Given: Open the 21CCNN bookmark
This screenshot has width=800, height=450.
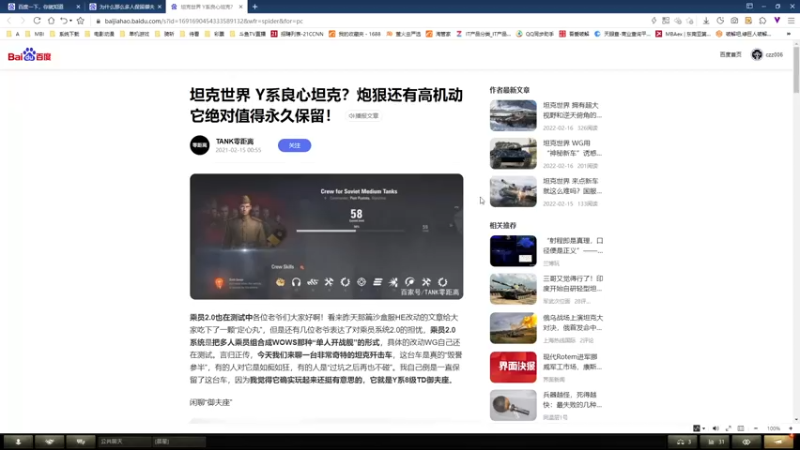Looking at the screenshot, I should 297,34.
